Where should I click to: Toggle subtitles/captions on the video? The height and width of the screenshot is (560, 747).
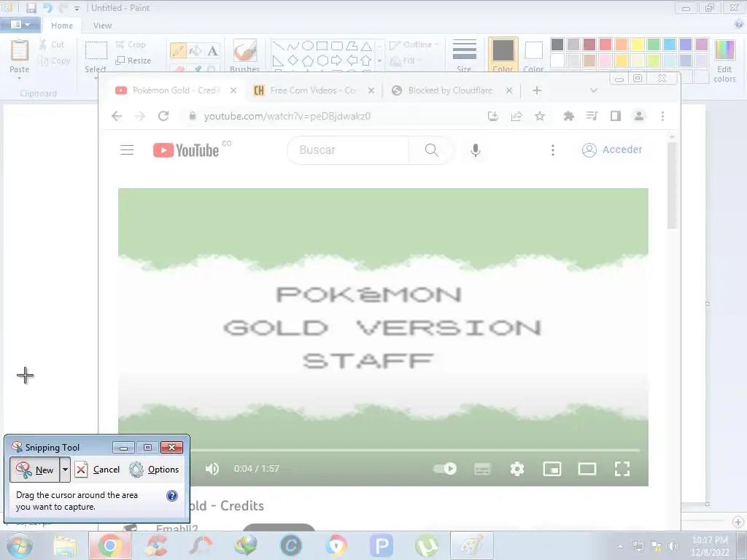tap(482, 469)
